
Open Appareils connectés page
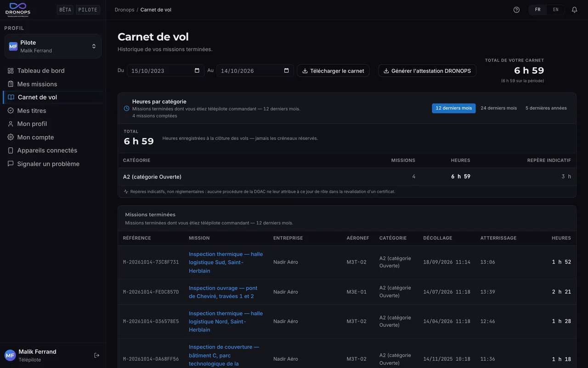[x=53, y=150]
